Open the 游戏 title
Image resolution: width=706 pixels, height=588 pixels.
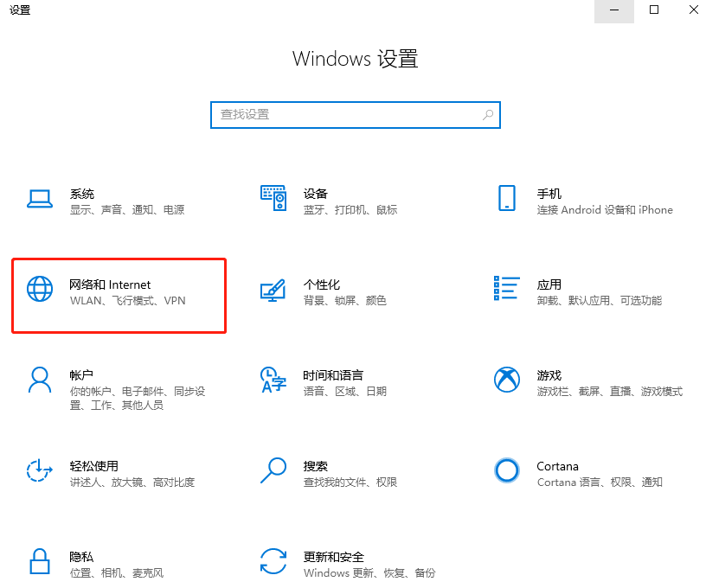click(549, 375)
